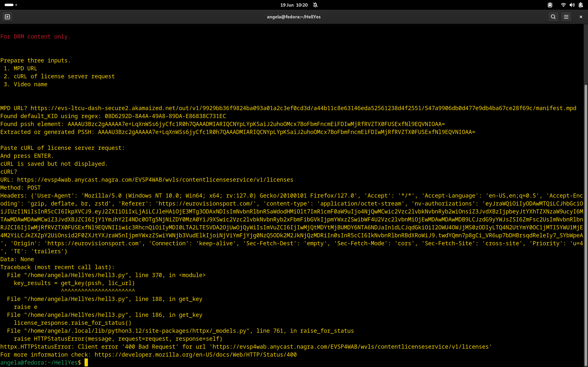Image resolution: width=588 pixels, height=367 pixels.
Task: Click the manifest.mpd URL
Action: [303, 108]
